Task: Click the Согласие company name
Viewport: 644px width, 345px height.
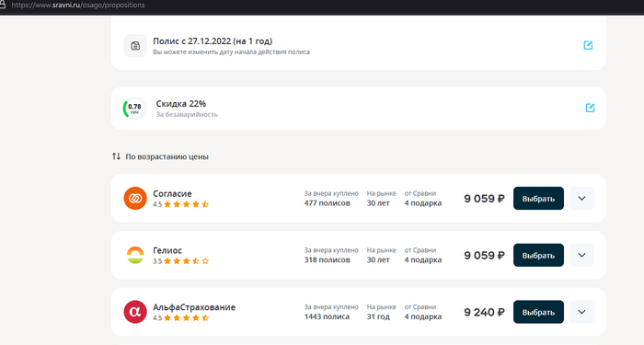Action: click(x=172, y=193)
